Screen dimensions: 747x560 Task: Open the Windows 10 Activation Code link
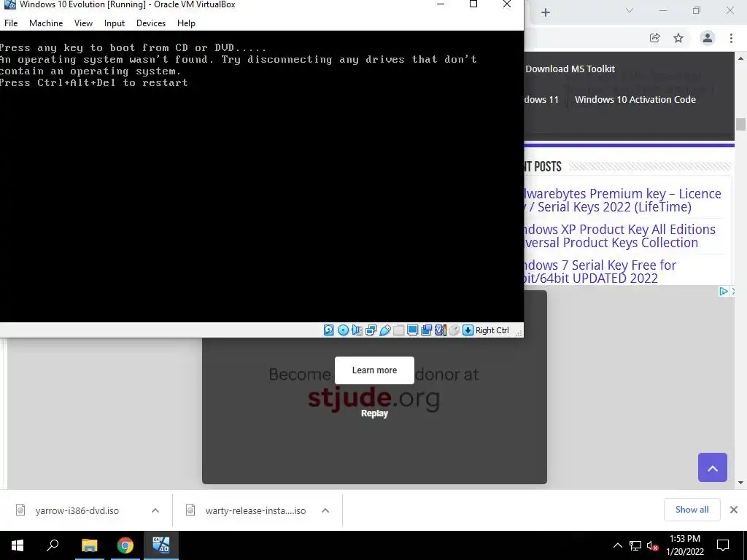[635, 99]
